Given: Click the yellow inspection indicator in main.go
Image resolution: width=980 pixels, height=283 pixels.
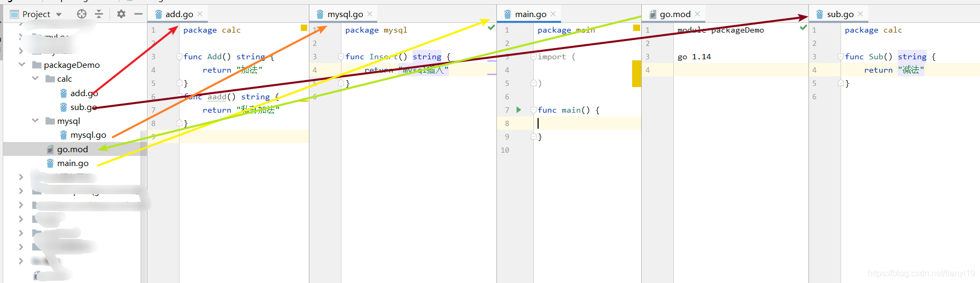Looking at the screenshot, I should coord(636,28).
